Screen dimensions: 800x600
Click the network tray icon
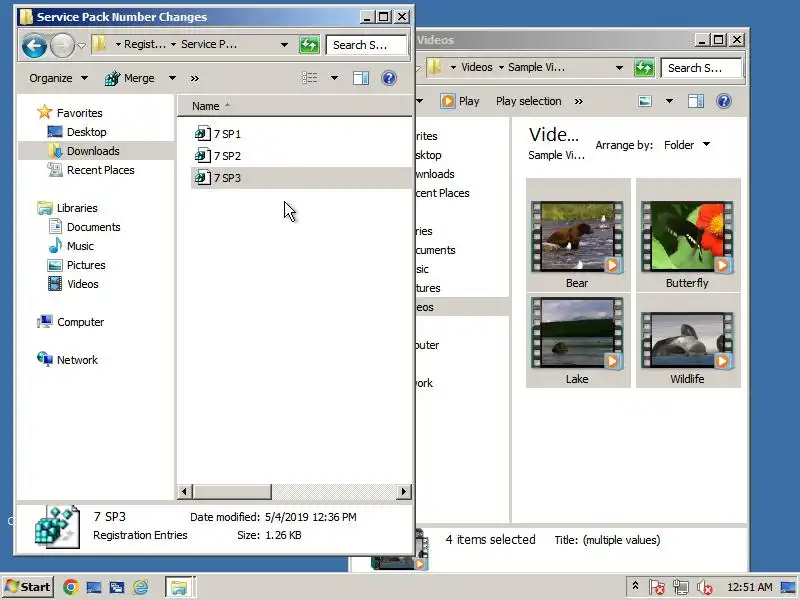(681, 588)
